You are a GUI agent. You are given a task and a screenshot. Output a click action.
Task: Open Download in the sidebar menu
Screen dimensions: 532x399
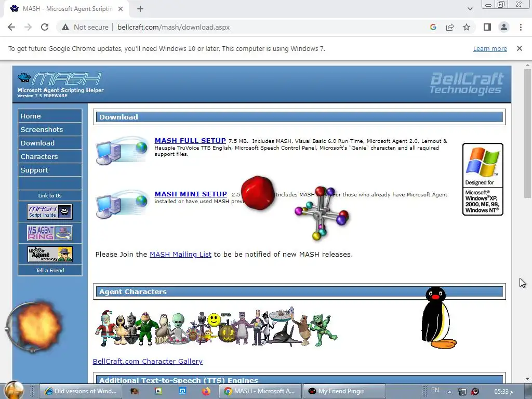50,143
